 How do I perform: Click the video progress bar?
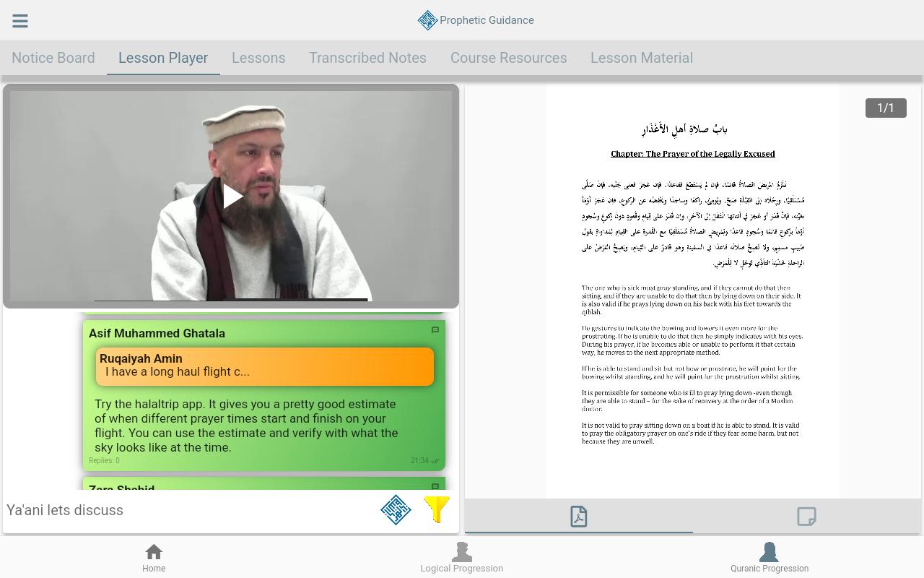coord(231,299)
